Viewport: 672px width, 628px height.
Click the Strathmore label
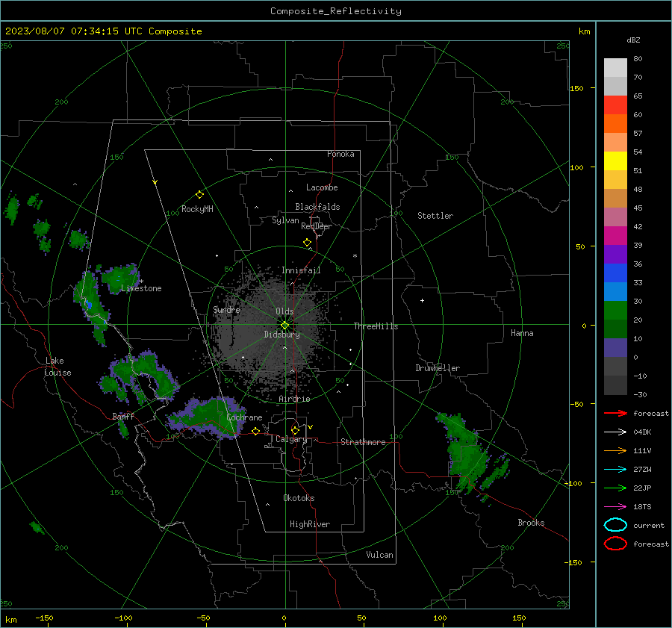tap(363, 442)
